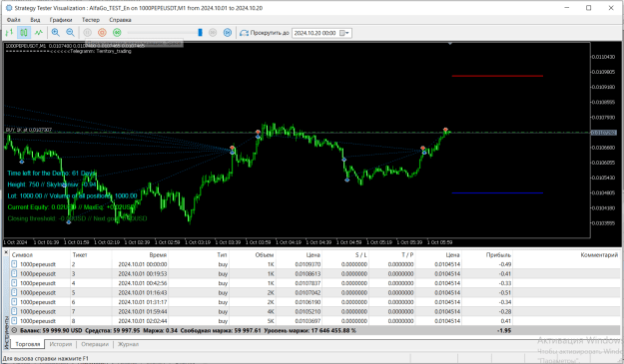624x364 pixels.
Task: Click the blue skip-to-end button
Action: (228, 33)
